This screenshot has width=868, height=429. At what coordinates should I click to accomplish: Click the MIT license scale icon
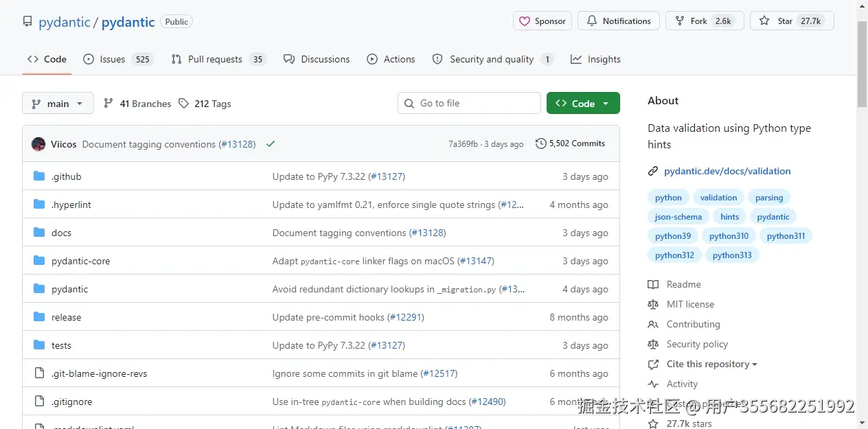pos(653,304)
